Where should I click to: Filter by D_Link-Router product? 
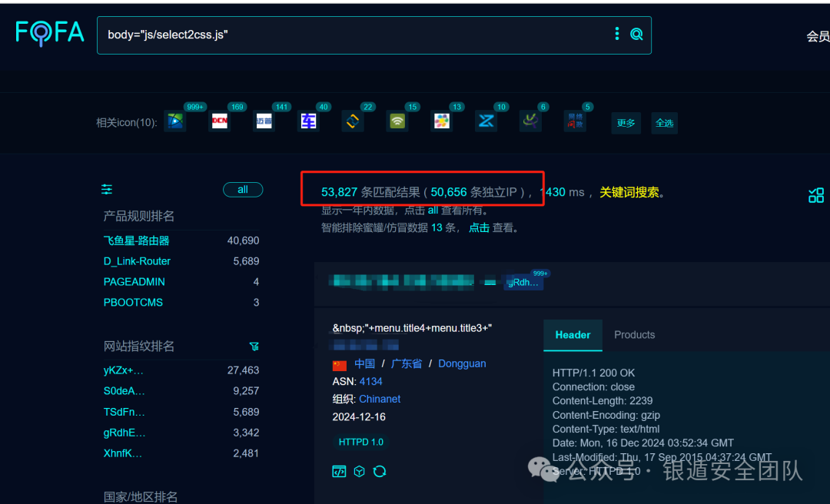tap(137, 261)
